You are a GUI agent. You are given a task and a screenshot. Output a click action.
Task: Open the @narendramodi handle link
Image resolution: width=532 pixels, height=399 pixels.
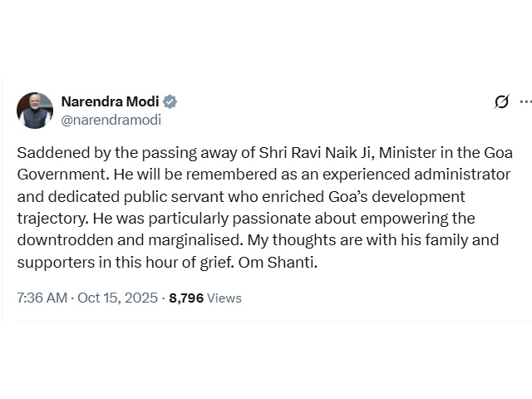[x=111, y=120]
